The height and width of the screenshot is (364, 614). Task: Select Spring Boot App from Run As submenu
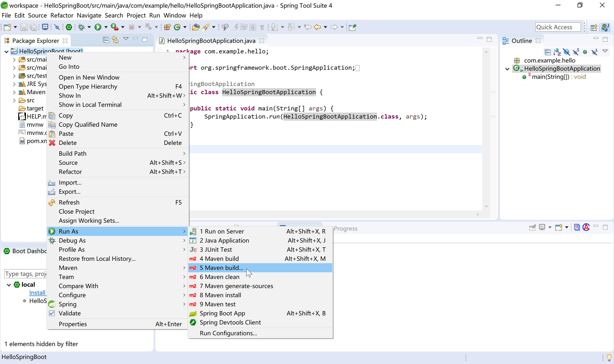pos(222,313)
